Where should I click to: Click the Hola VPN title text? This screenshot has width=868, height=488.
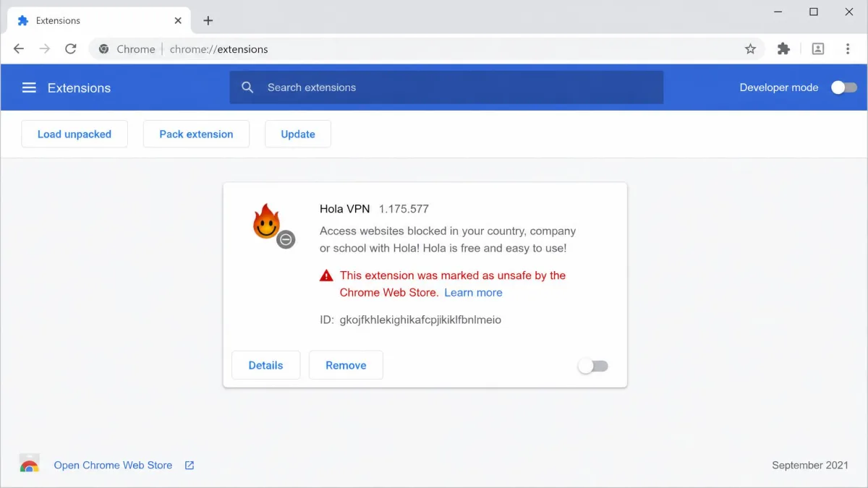tap(344, 209)
